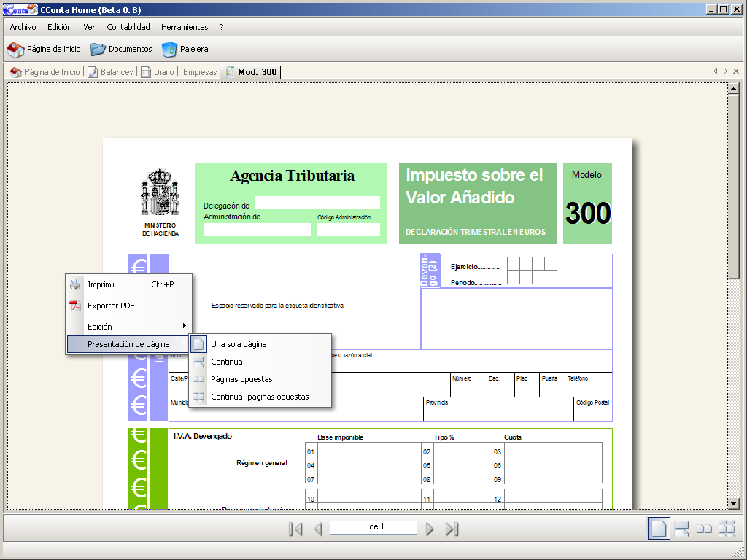Click the printer icon beside Imprimir
The width and height of the screenshot is (747, 560).
(75, 284)
